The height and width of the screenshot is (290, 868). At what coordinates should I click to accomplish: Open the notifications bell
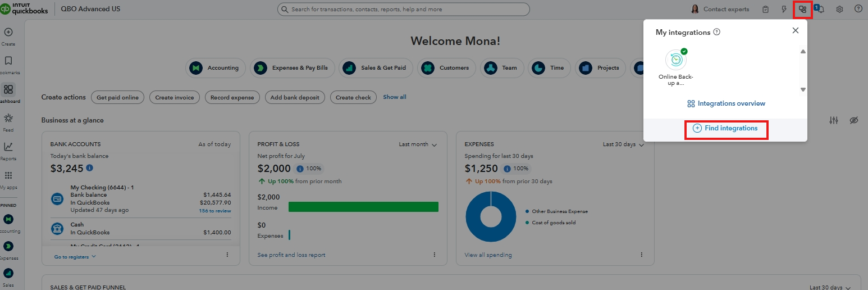tap(820, 10)
